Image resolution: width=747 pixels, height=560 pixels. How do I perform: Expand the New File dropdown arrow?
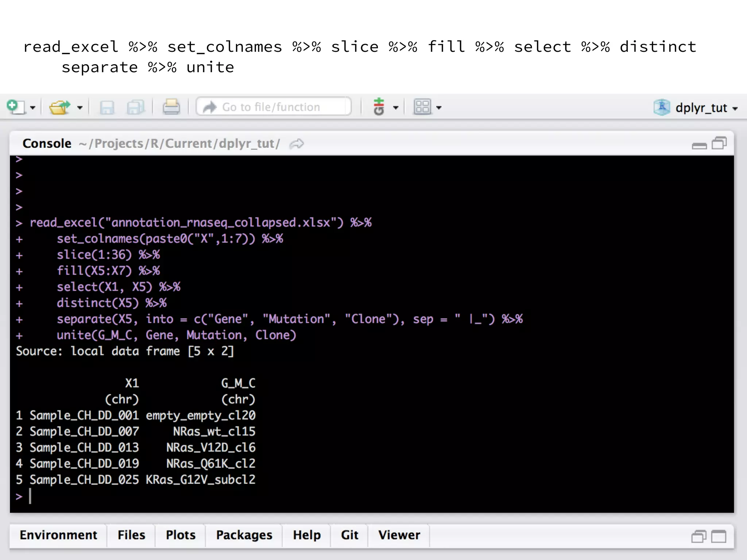coord(32,108)
